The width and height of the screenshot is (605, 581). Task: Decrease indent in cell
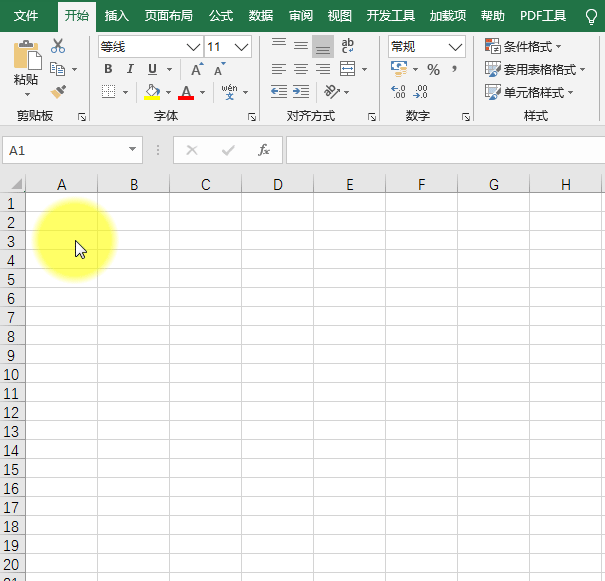[279, 92]
